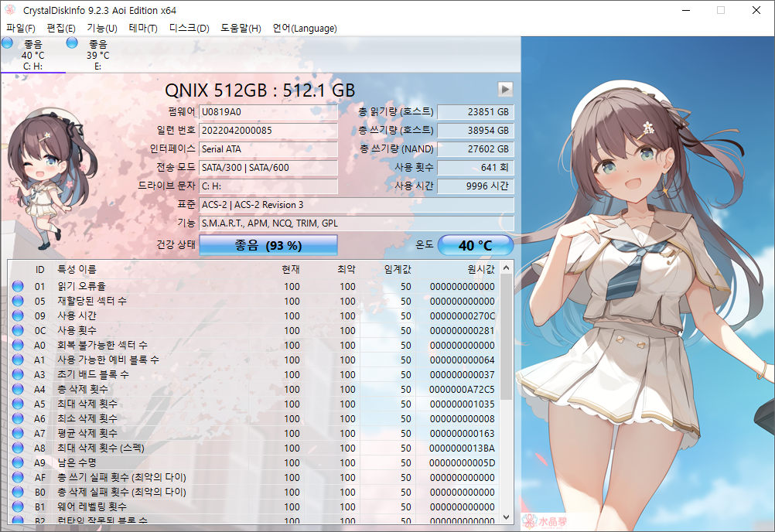Click the 원시값 column header

click(481, 269)
